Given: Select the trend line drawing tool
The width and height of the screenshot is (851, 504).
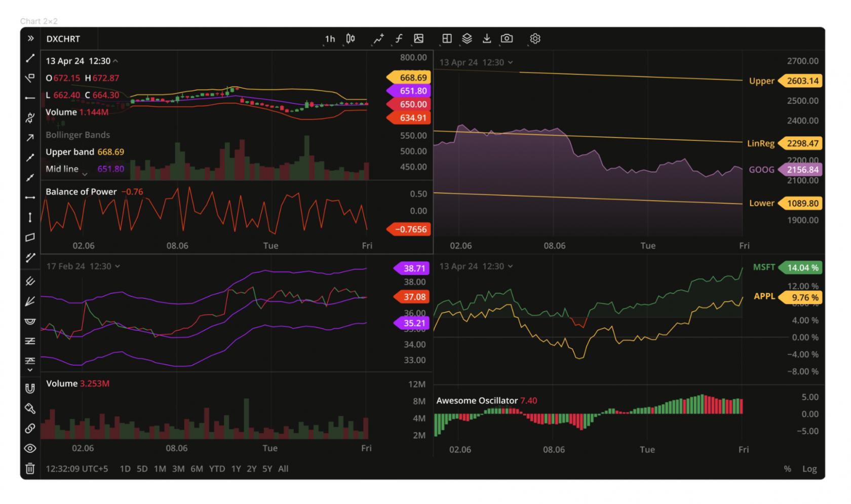Looking at the screenshot, I should click(30, 58).
